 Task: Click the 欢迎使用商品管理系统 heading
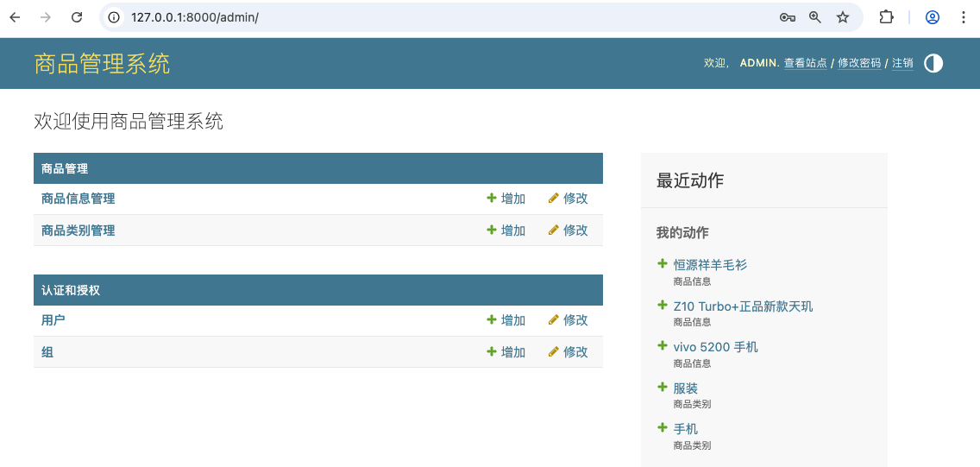coord(129,122)
